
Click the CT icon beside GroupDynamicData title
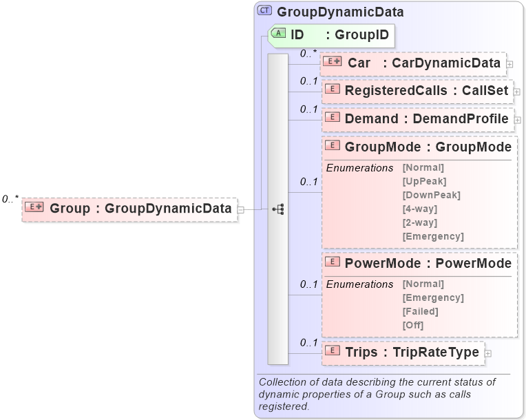[x=264, y=11]
